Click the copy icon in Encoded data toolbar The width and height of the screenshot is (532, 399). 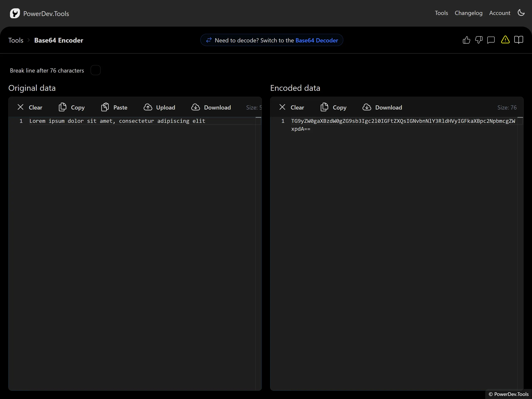[324, 107]
